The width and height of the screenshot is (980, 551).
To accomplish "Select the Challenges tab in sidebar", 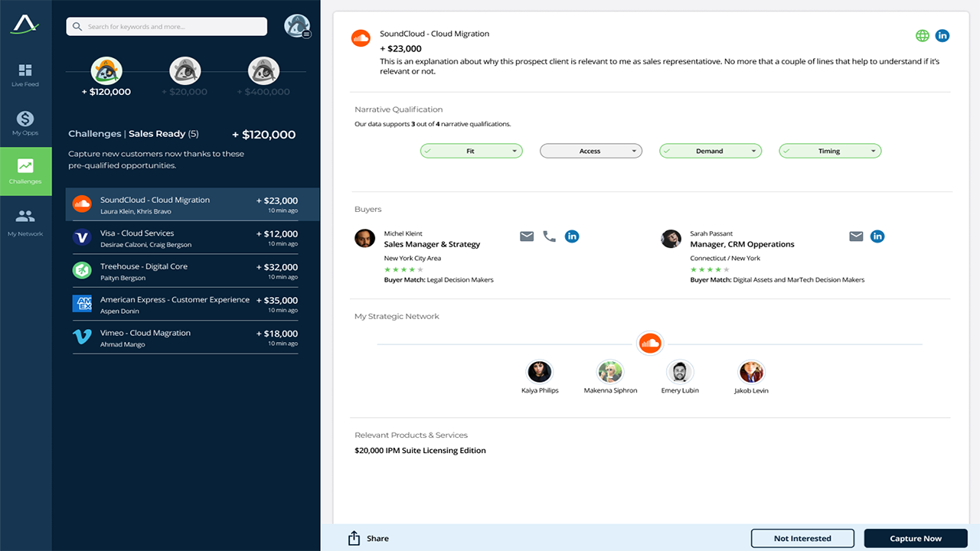I will [x=26, y=171].
